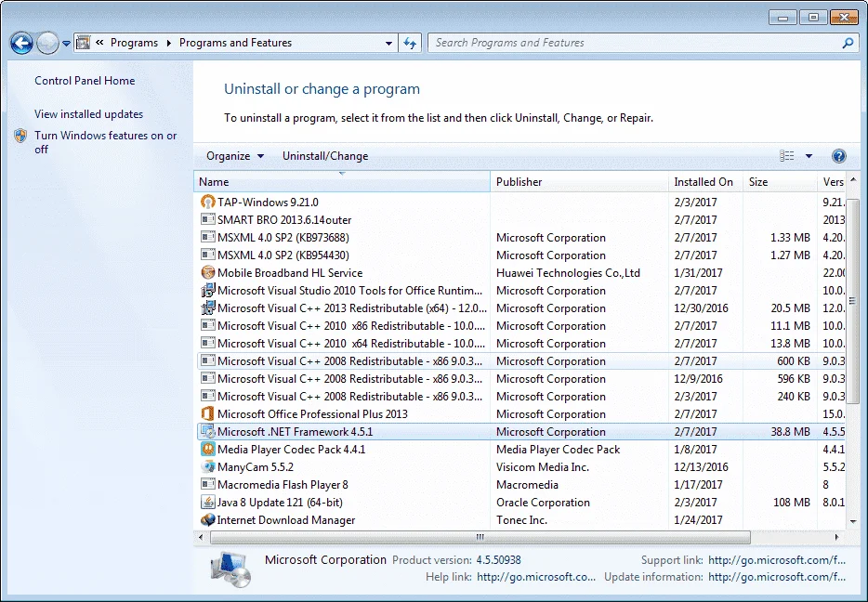Click Internet Download Manager globe icon
The width and height of the screenshot is (868, 602).
click(207, 520)
